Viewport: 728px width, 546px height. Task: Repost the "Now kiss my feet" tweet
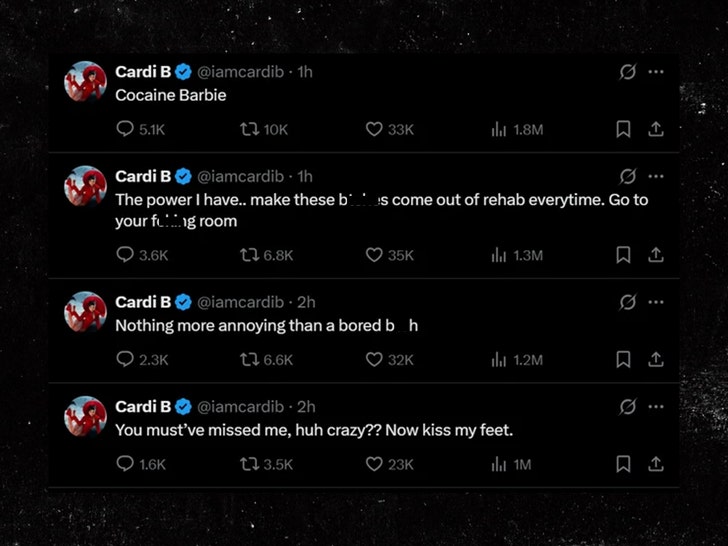[250, 464]
